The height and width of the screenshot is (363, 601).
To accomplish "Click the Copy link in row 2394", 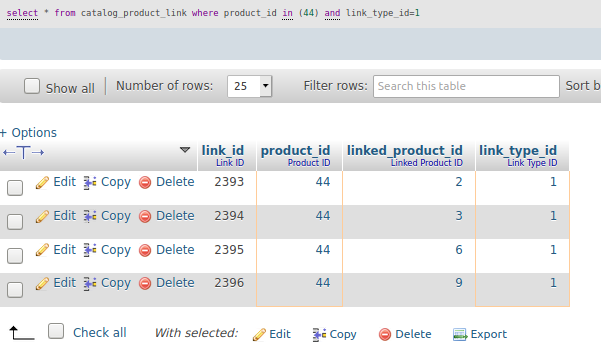I will click(x=116, y=217).
